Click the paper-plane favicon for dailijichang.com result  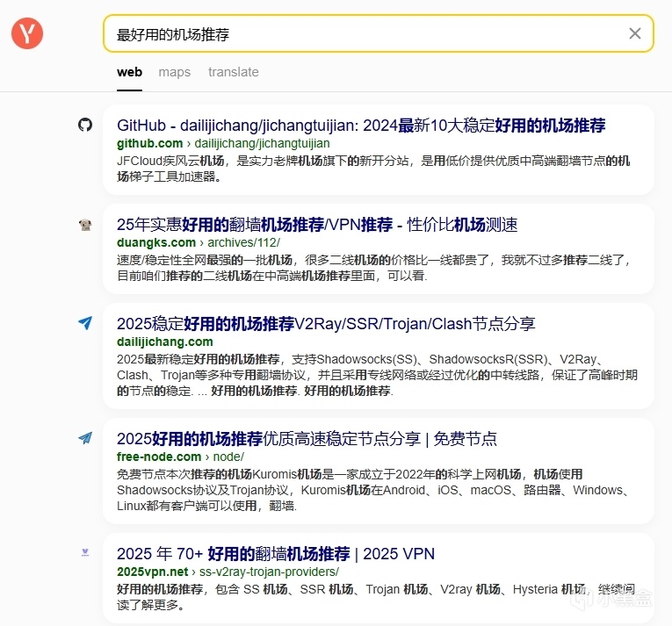tap(85, 323)
